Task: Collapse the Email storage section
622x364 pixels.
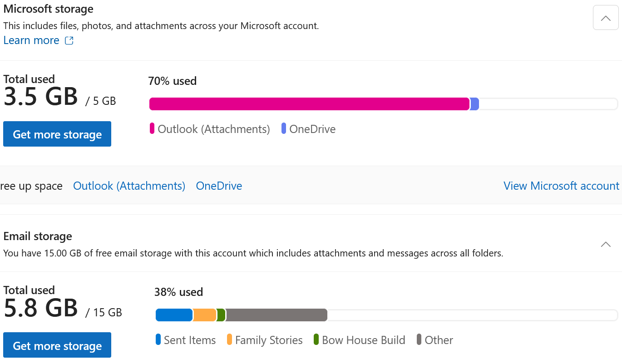Action: tap(606, 245)
